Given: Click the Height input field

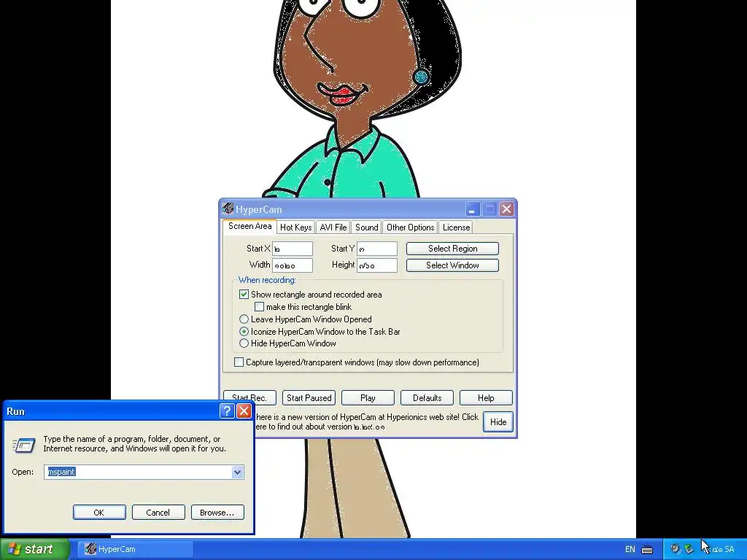Looking at the screenshot, I should [x=377, y=265].
